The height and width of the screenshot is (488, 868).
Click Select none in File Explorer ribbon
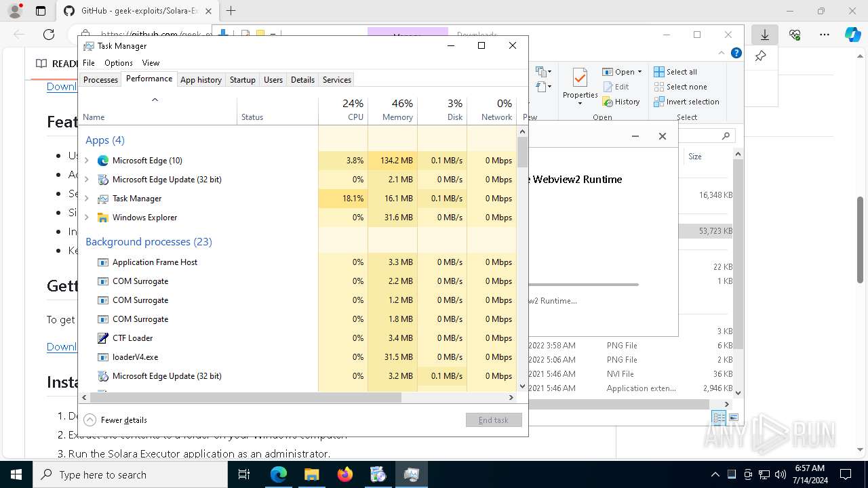click(x=680, y=87)
